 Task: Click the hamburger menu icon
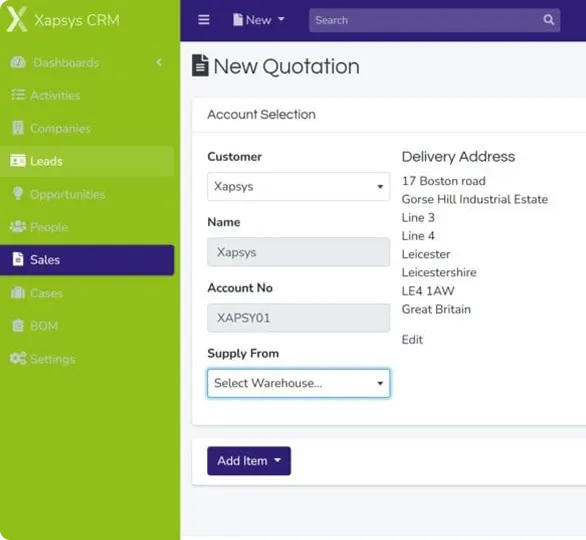204,19
